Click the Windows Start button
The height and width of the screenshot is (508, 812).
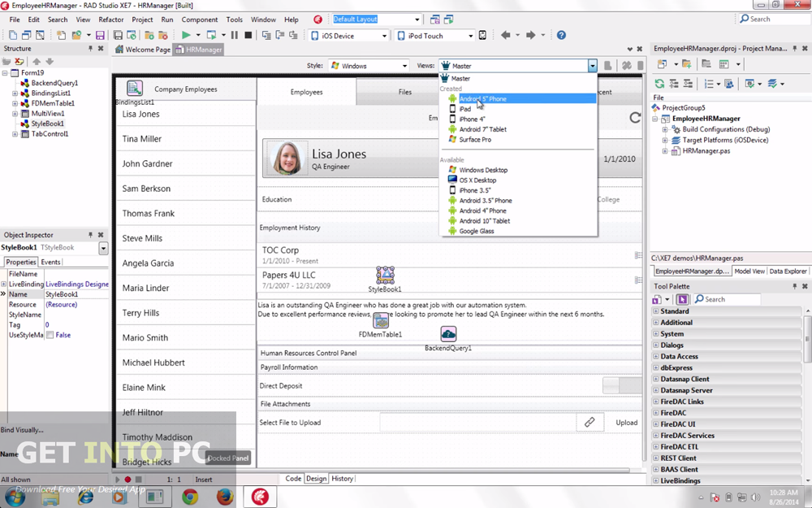tap(15, 497)
